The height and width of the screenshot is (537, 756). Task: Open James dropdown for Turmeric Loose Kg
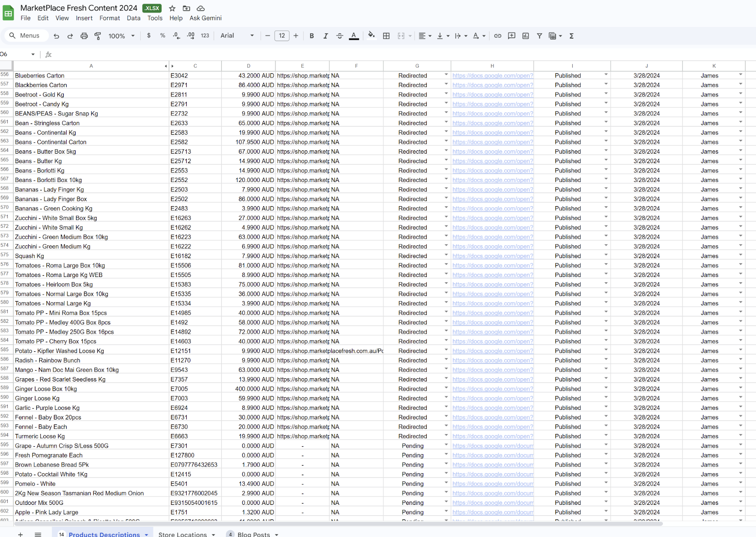740,435
